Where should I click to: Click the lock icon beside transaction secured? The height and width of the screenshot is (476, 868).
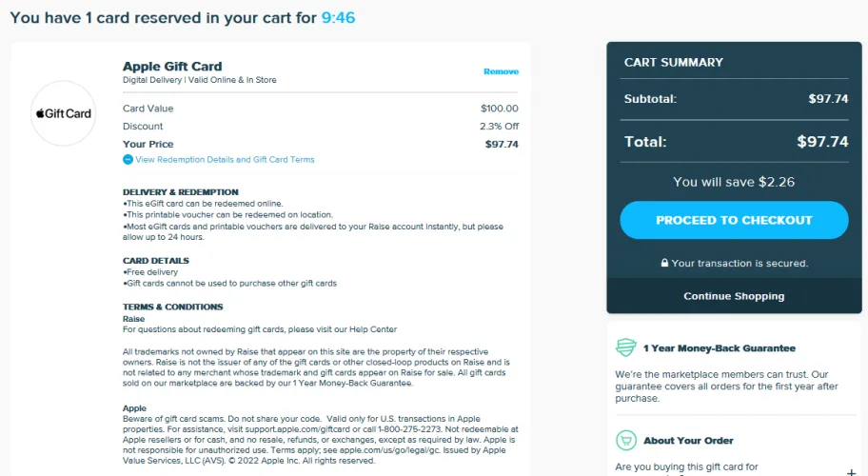664,264
